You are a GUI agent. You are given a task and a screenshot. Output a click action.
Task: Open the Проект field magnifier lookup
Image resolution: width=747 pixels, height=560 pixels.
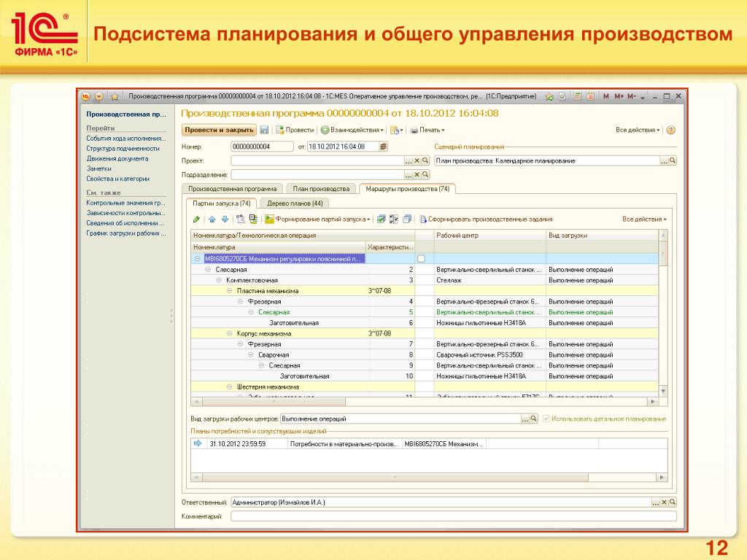pos(425,161)
